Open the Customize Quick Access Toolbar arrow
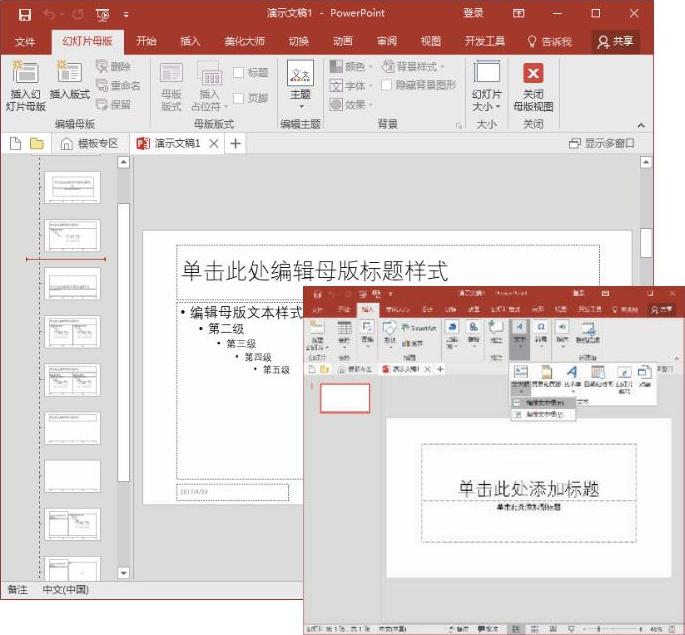 click(x=126, y=15)
